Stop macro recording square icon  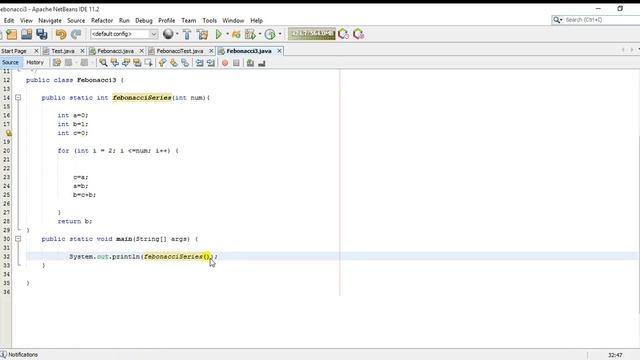pos(236,63)
